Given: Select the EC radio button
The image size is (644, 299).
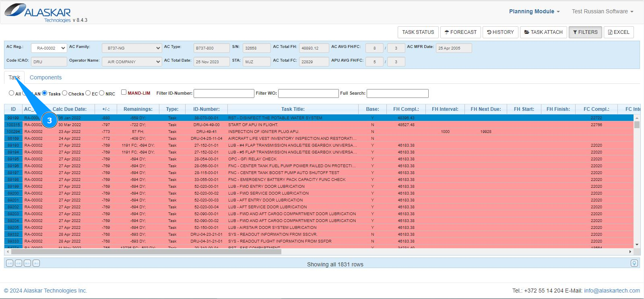Looking at the screenshot, I should tap(88, 93).
